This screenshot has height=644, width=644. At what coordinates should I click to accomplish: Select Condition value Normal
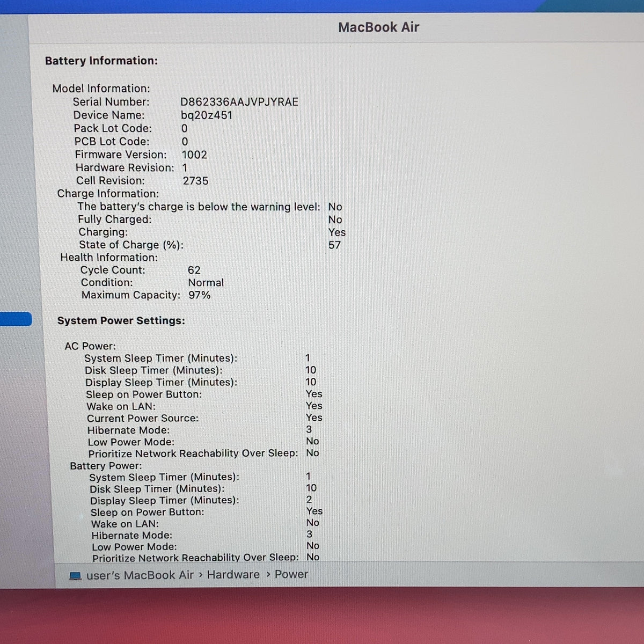coord(206,283)
